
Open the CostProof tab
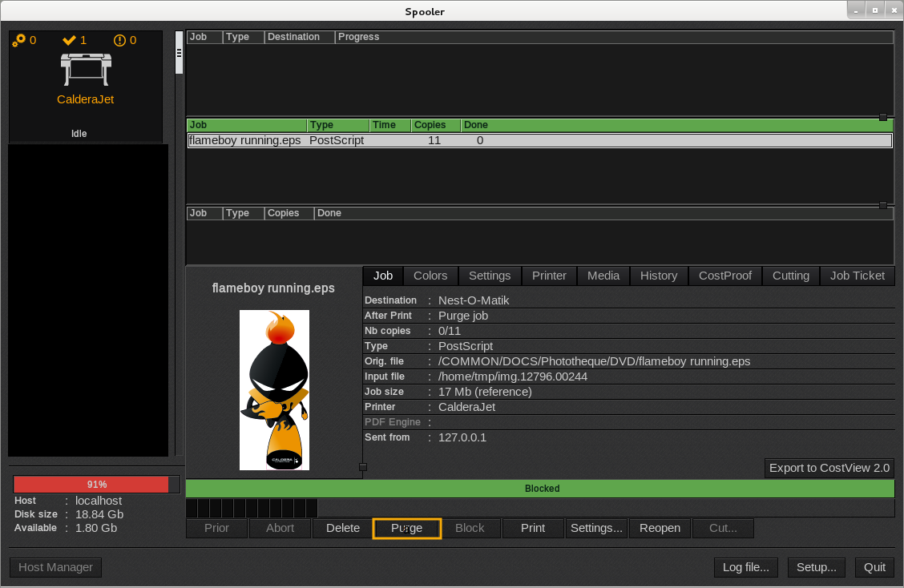(x=725, y=276)
